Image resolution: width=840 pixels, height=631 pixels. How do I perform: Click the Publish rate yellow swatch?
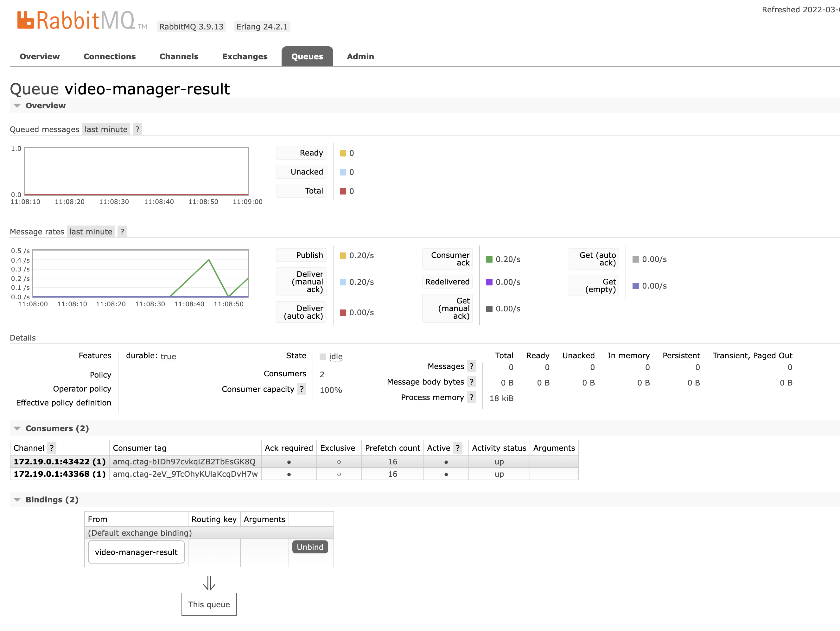click(x=343, y=256)
